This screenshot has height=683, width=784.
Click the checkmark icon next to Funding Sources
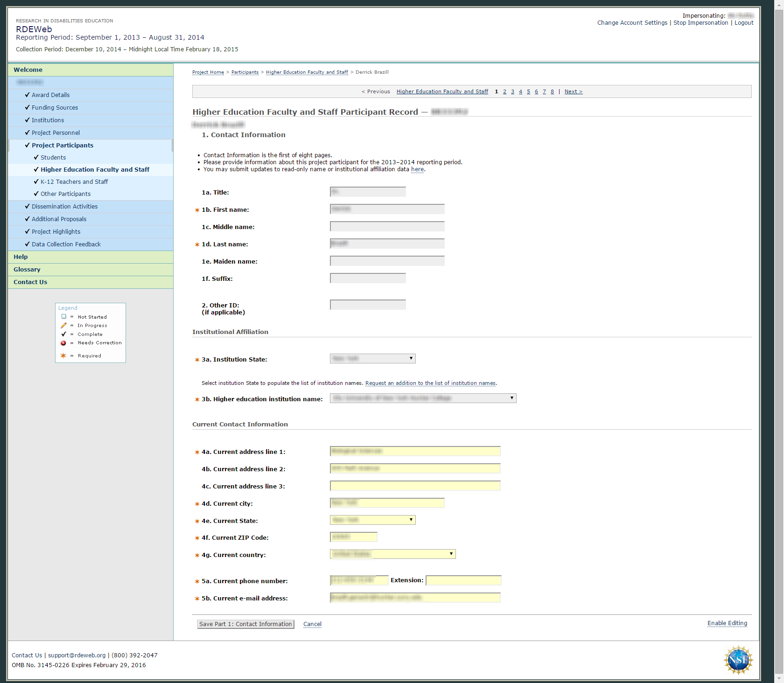tap(27, 107)
